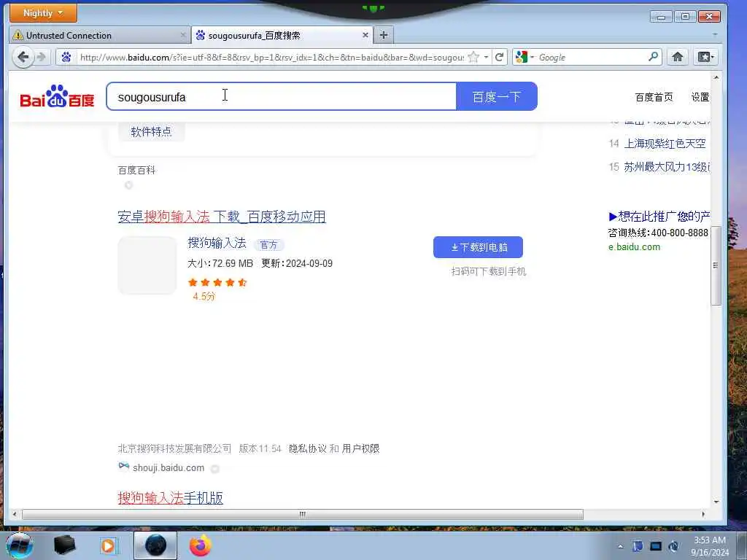Open hot search item 15 苏州最大风力13级
Viewport: 747px width, 560px height.
point(667,167)
